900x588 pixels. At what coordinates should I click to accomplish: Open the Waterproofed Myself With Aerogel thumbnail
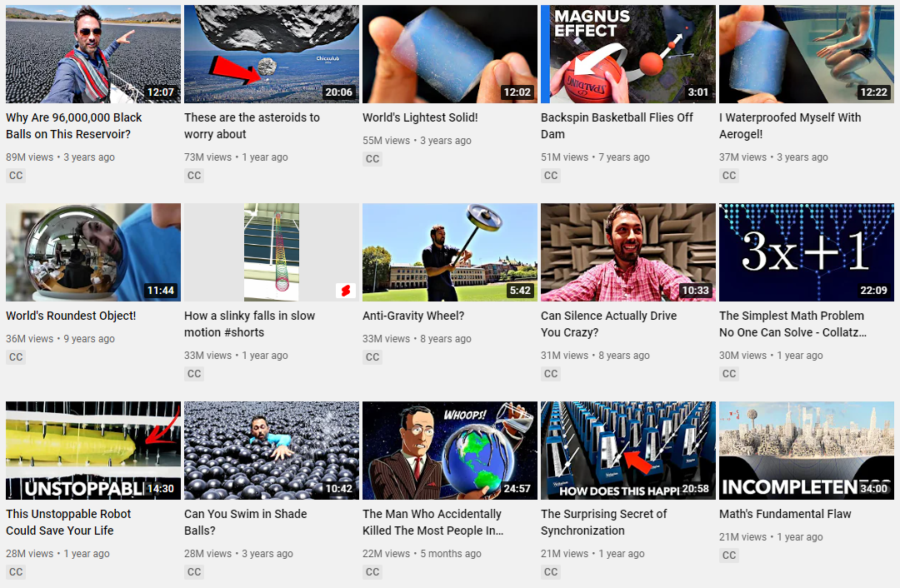807,54
